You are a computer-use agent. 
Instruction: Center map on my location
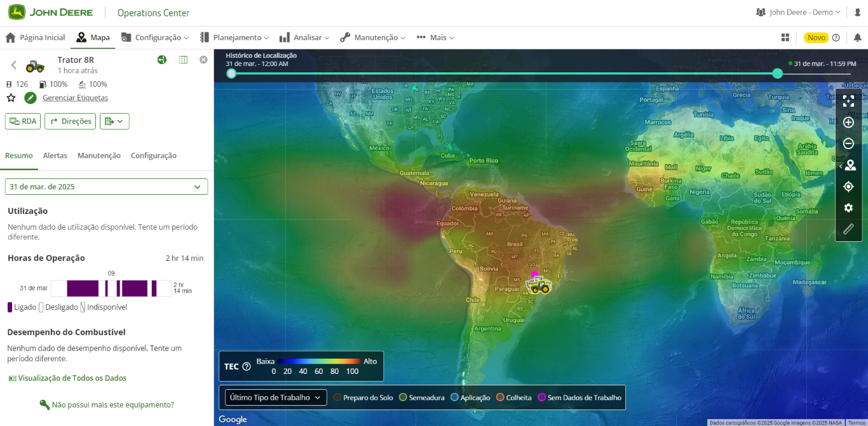coord(848,187)
